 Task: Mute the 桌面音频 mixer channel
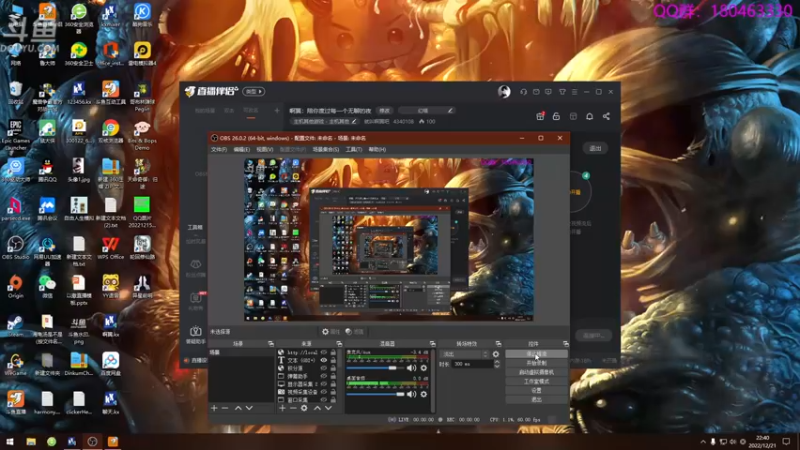[411, 394]
